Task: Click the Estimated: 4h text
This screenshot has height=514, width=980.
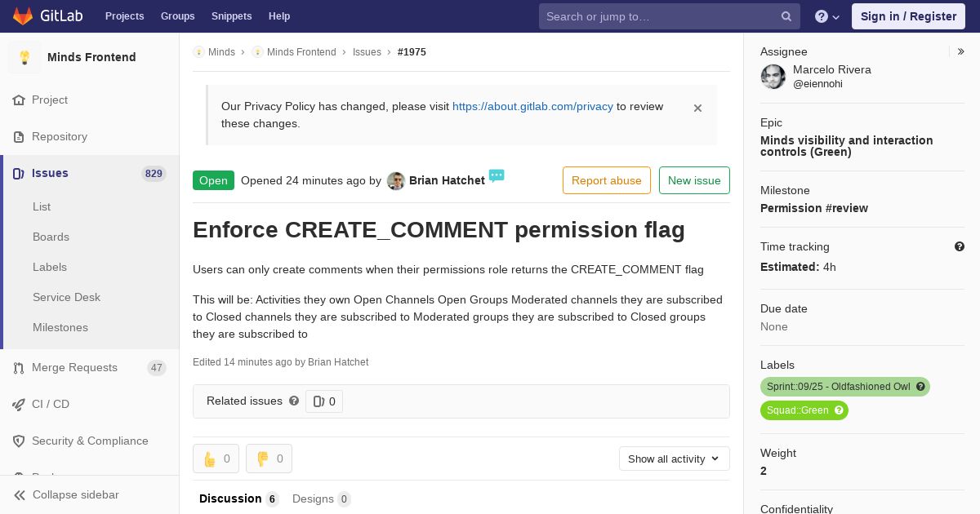Action: coord(798,267)
